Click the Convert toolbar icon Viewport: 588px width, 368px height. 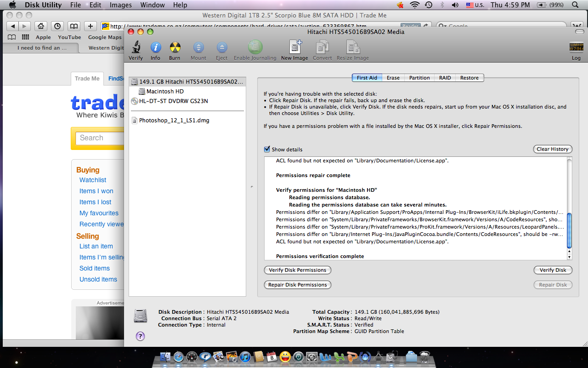click(x=322, y=47)
